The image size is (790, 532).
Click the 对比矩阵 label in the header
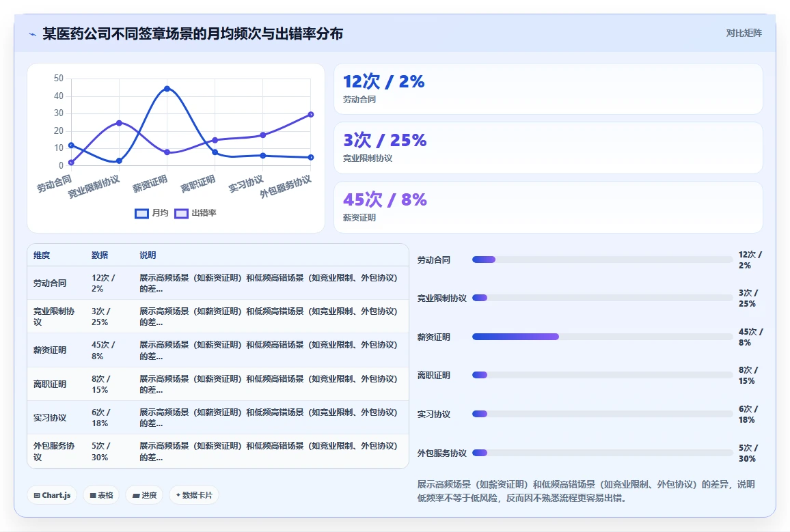[x=744, y=33]
